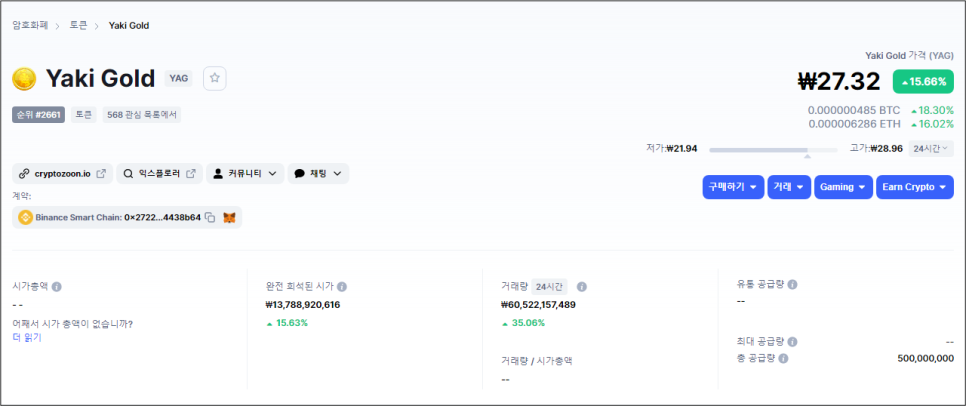Click the 더 읽기 link
Screen dimensions: 966x406
(27, 337)
